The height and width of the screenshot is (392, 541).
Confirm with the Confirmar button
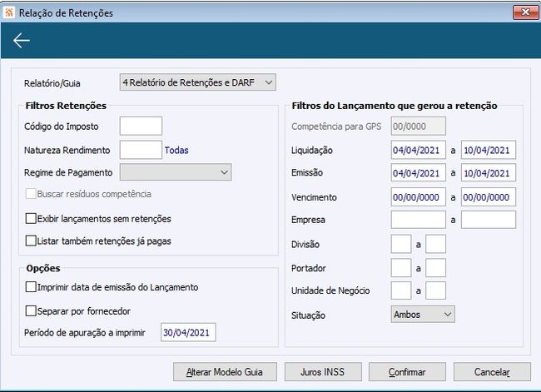(x=407, y=372)
